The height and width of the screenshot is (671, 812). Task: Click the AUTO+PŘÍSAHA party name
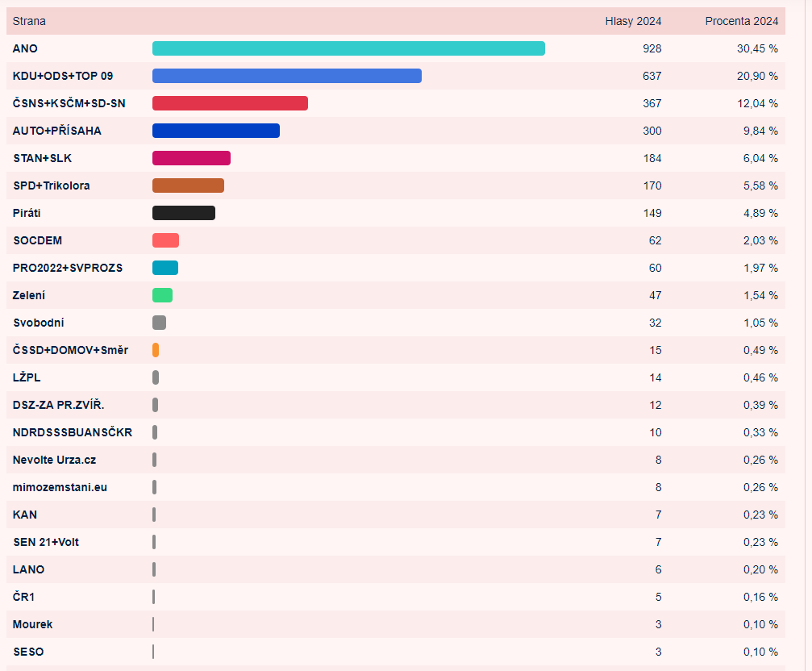coord(57,131)
